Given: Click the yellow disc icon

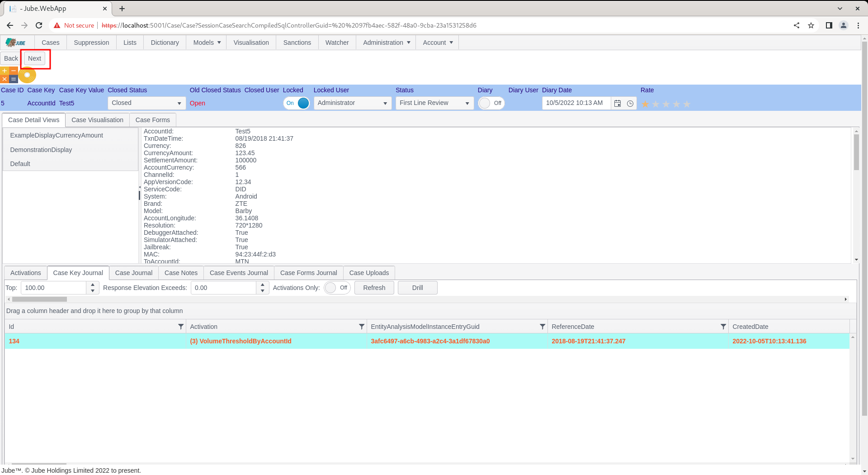Looking at the screenshot, I should tap(27, 75).
